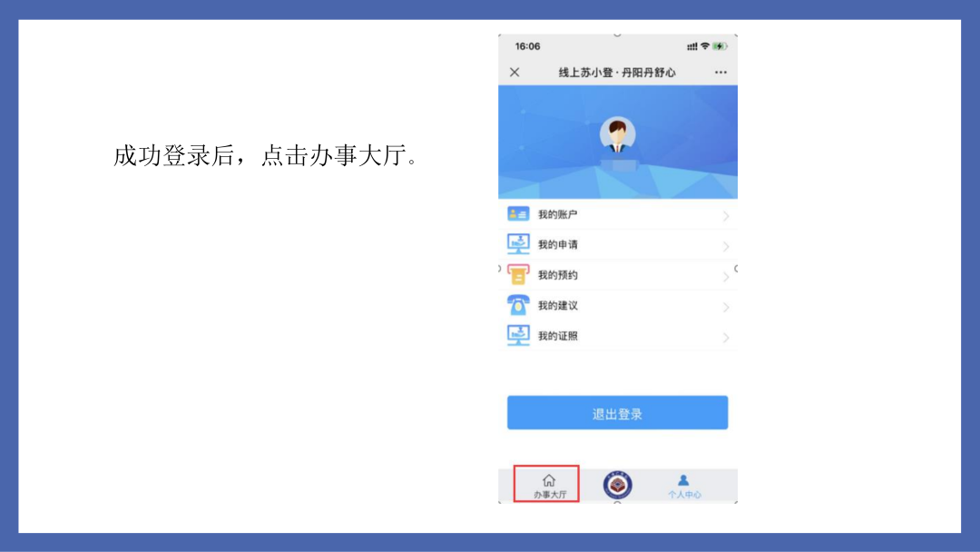The height and width of the screenshot is (552, 980).
Task: Open the 我的证照 row
Action: (618, 336)
